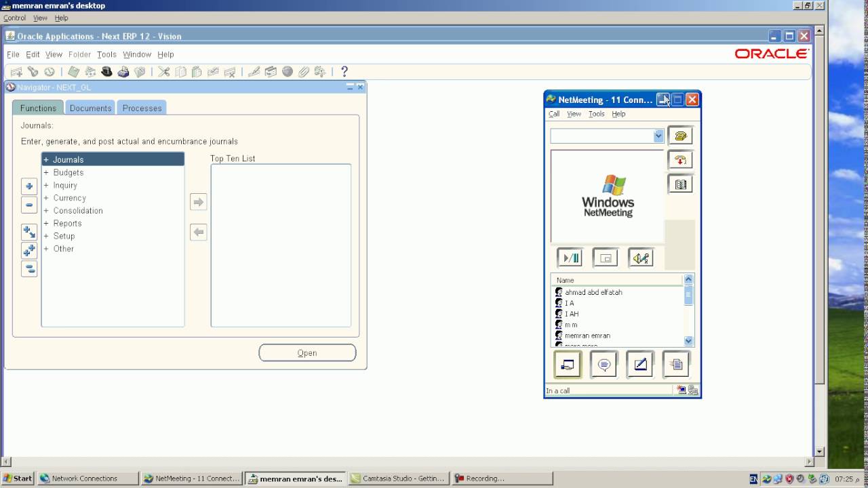Click the Folder Tools icon in toolbar
The width and height of the screenshot is (868, 488).
320,71
